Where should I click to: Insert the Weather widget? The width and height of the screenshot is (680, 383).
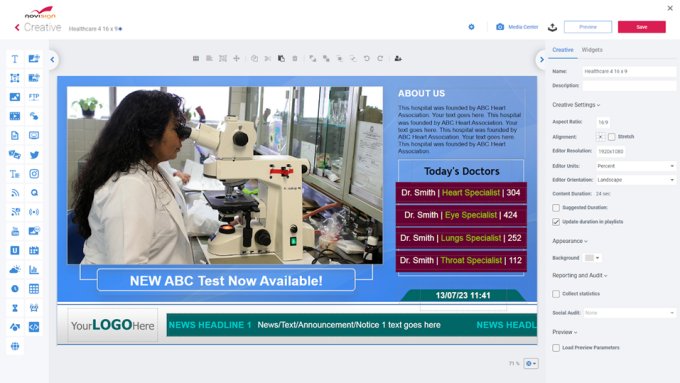15,269
